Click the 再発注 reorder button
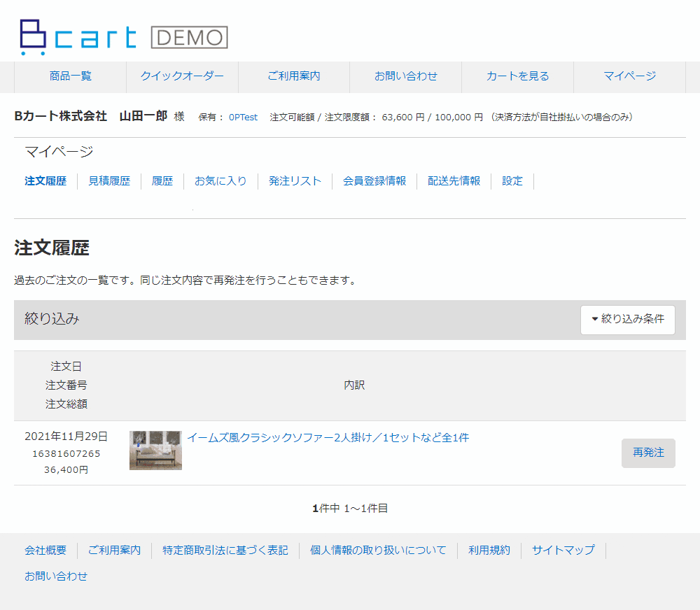 point(648,453)
